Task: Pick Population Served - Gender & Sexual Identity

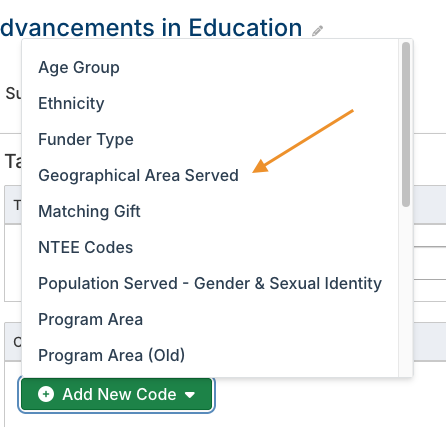Action: [x=210, y=283]
